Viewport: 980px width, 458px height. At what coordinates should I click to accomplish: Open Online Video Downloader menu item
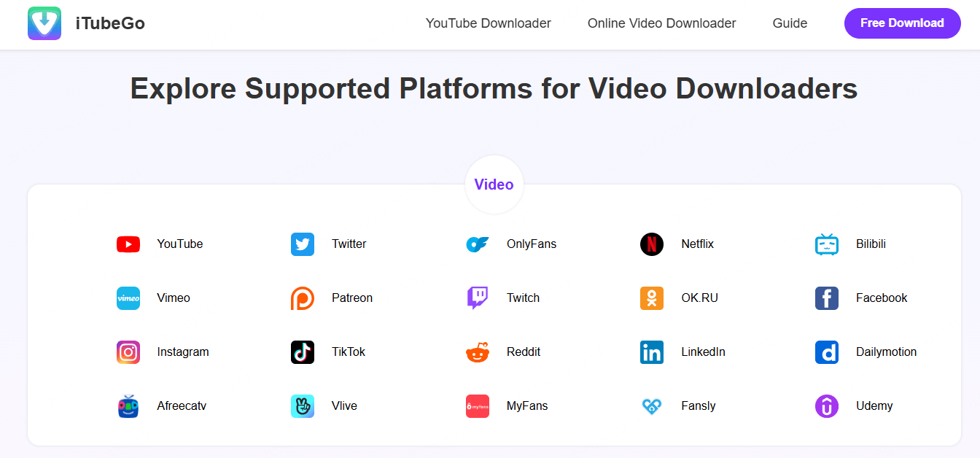pos(662,23)
